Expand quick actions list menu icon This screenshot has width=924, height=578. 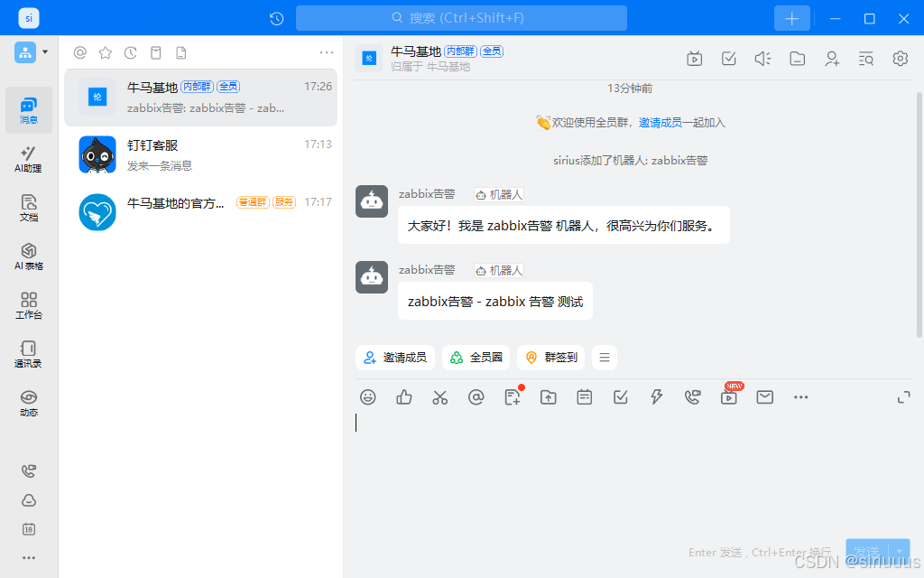point(605,358)
